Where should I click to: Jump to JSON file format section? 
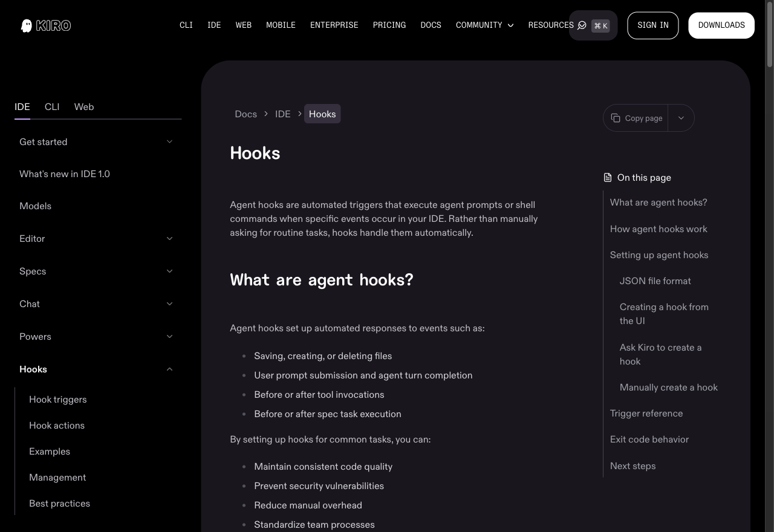point(655,281)
